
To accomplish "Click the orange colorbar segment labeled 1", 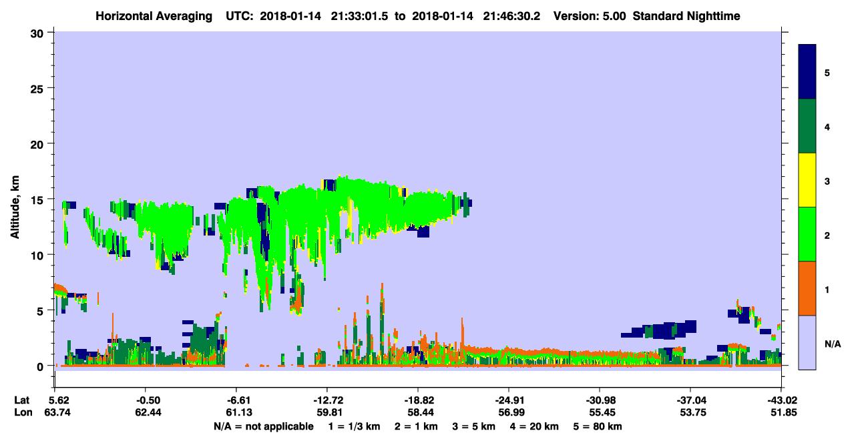I will 807,288.
